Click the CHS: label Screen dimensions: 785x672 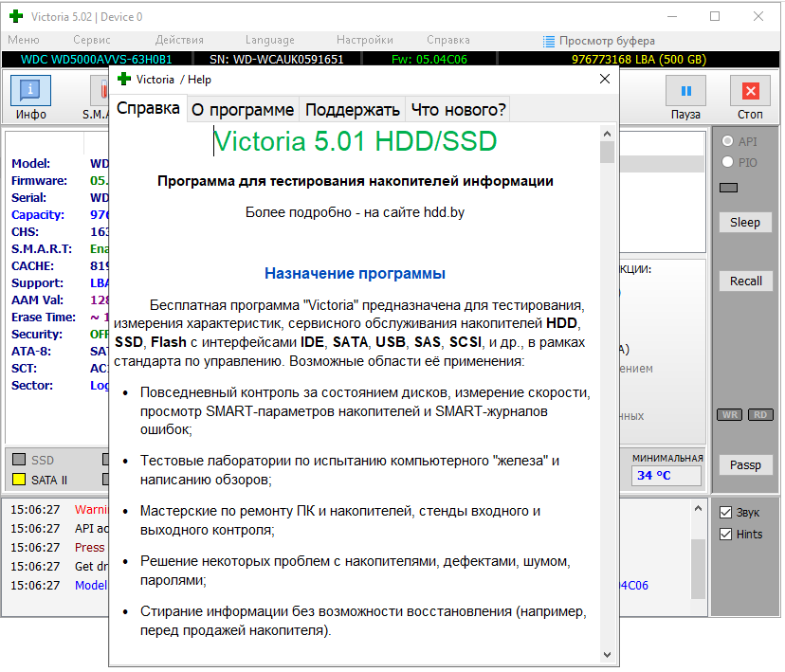point(25,232)
